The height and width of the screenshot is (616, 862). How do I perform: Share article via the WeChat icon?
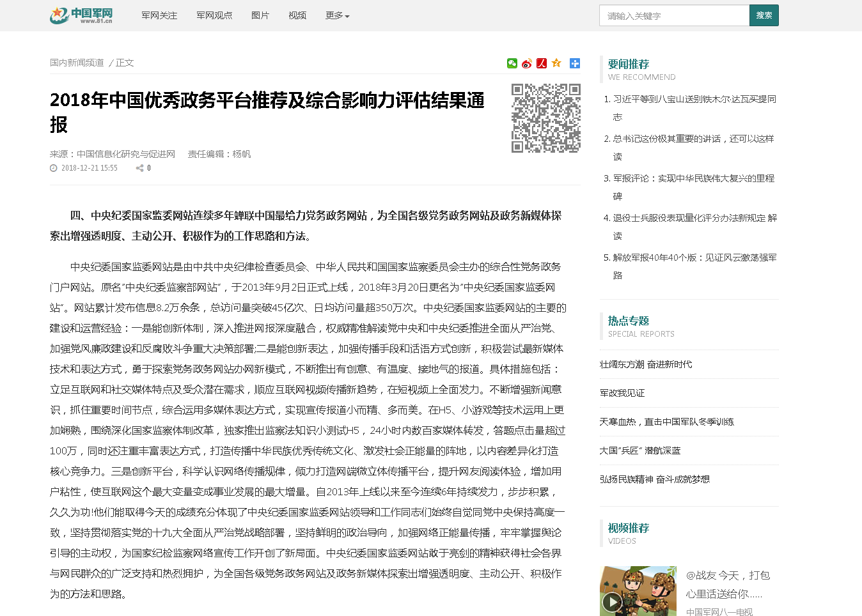pos(512,63)
